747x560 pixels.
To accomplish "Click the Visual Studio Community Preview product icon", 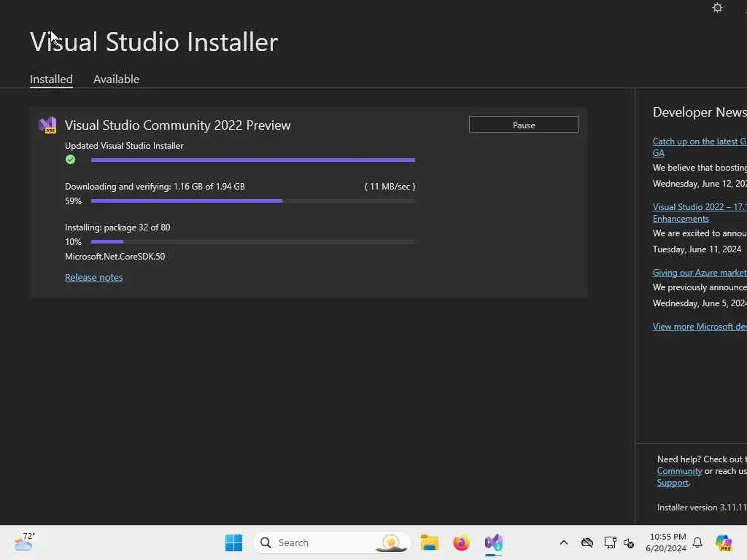I will coord(47,125).
